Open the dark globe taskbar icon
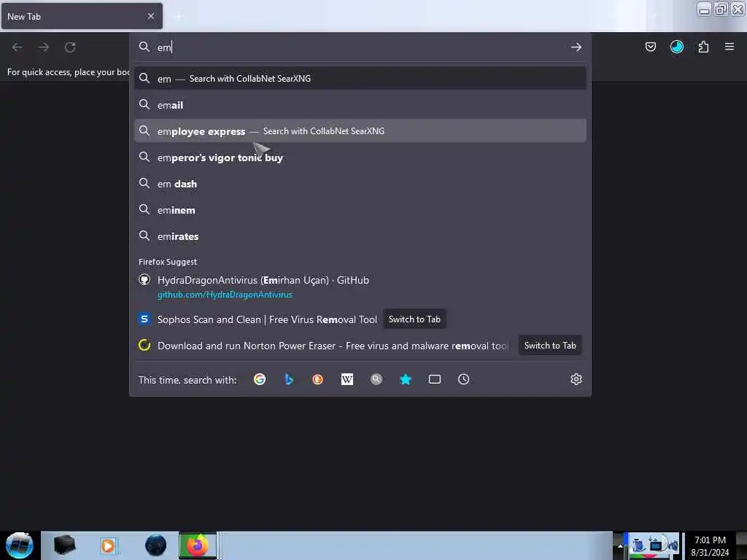This screenshot has width=747, height=560. [x=155, y=545]
